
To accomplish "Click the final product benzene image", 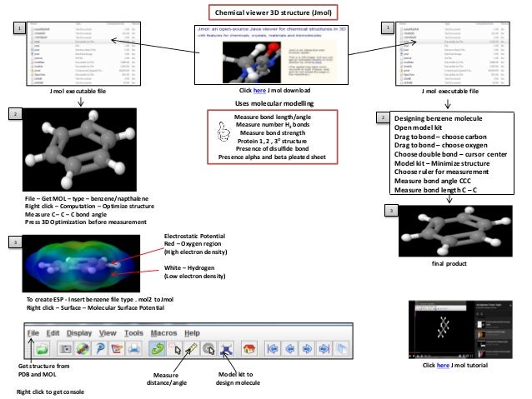I will point(455,231).
